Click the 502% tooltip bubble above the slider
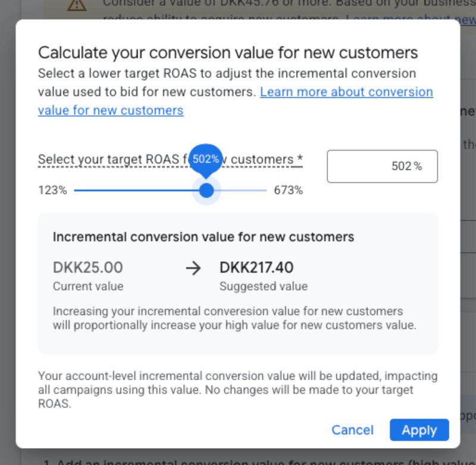This screenshot has width=476, height=465. tap(205, 159)
